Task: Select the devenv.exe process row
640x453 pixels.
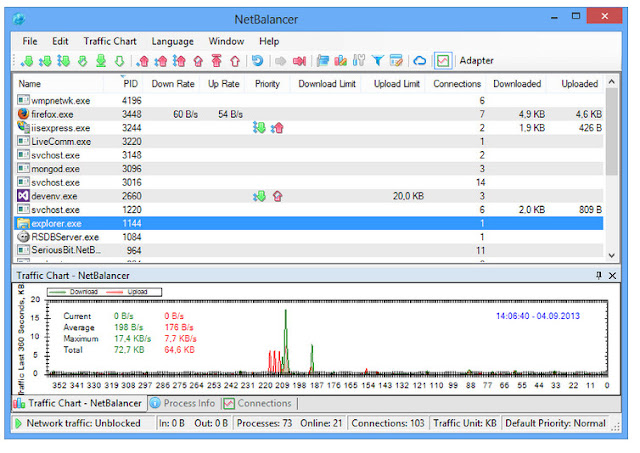Action: coord(309,196)
